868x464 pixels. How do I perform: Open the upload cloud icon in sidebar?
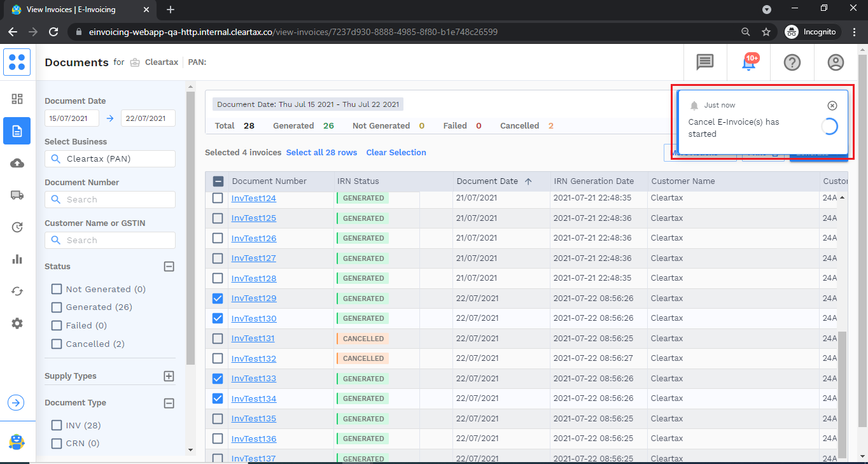pyautogui.click(x=17, y=164)
